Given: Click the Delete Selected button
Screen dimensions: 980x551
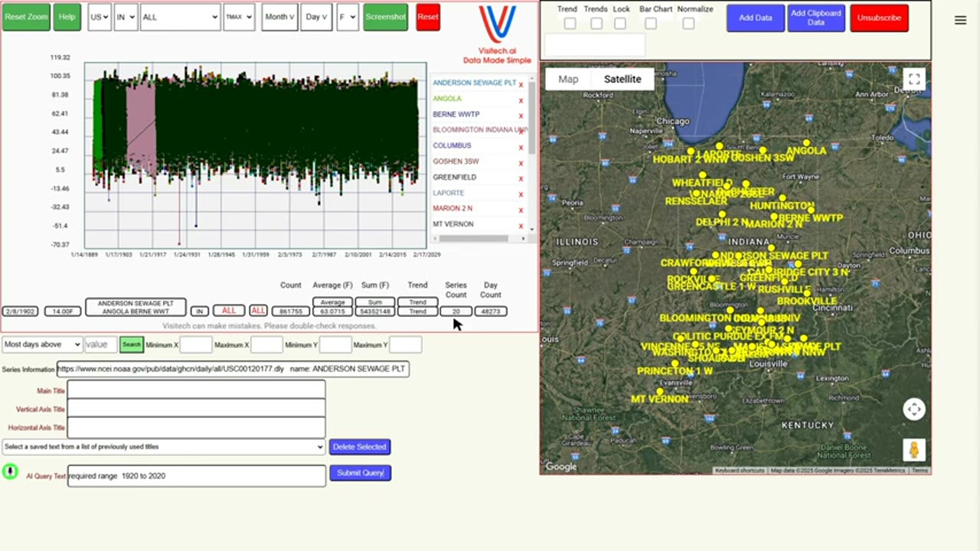Looking at the screenshot, I should coord(360,447).
